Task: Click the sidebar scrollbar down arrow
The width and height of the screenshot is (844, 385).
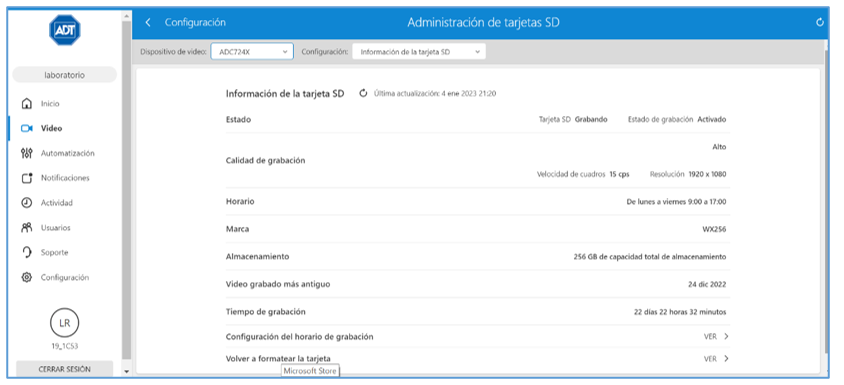Action: pyautogui.click(x=126, y=372)
